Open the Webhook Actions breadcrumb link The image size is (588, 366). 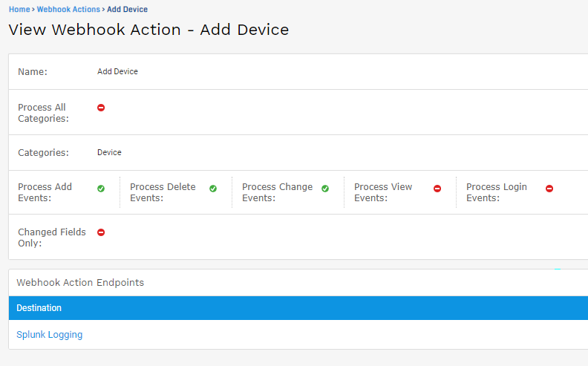coord(68,10)
